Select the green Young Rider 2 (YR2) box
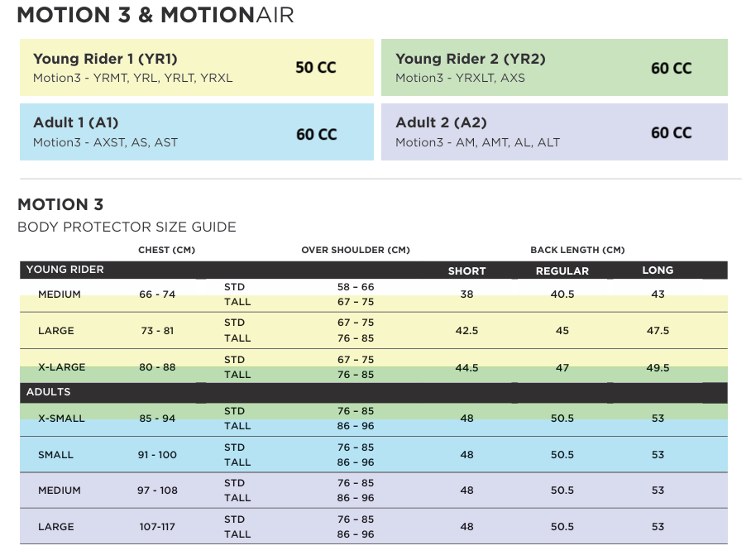Viewport: 751px width, 560px height. coord(553,68)
